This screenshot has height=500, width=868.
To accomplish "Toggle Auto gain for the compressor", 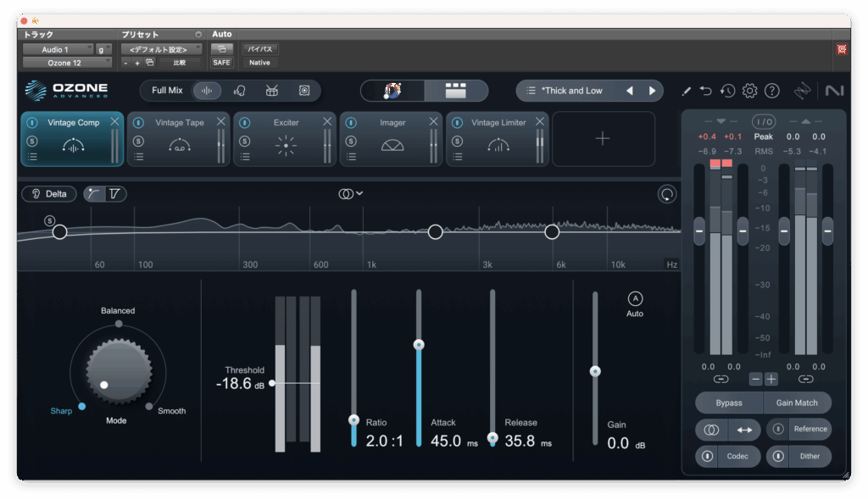I will click(635, 298).
